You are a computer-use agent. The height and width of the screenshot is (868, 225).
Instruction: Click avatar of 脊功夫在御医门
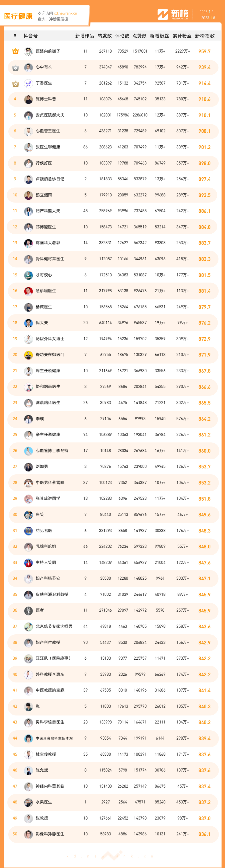click(29, 355)
